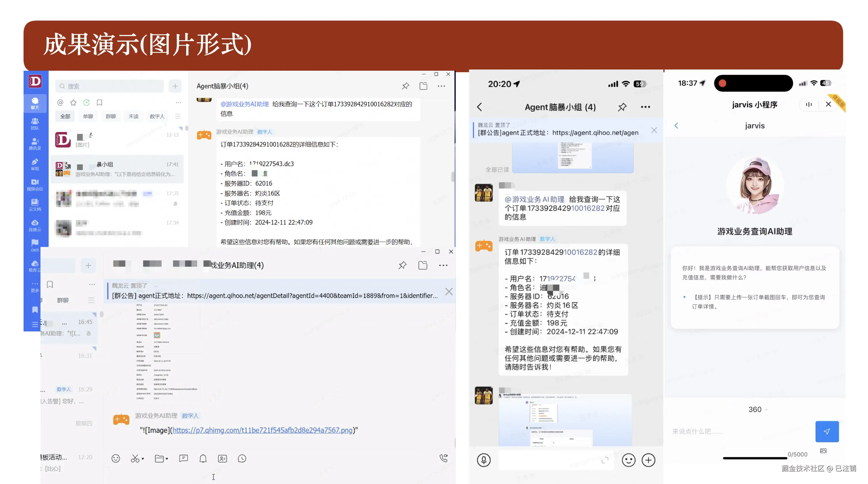Switch to the 数字人 tab
The image size is (868, 484).
[157, 116]
